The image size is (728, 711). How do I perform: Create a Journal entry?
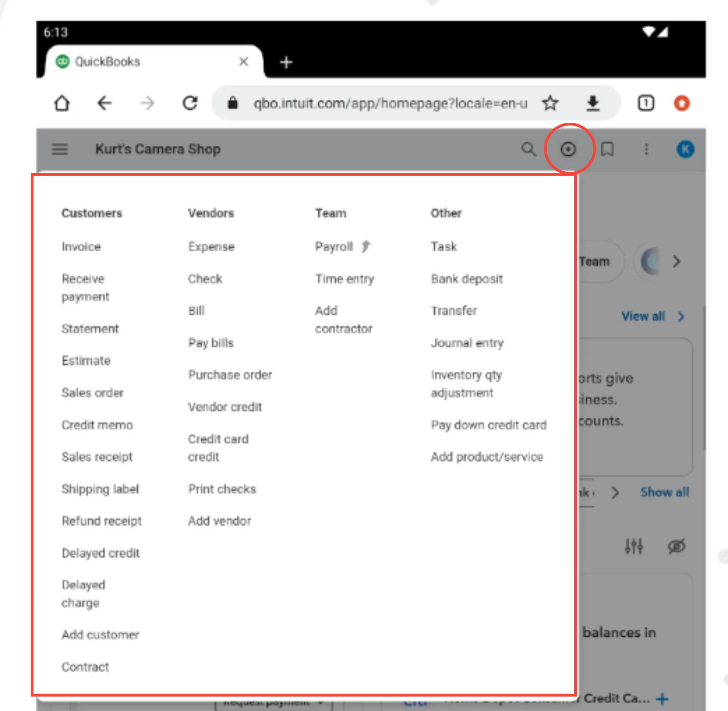[467, 343]
